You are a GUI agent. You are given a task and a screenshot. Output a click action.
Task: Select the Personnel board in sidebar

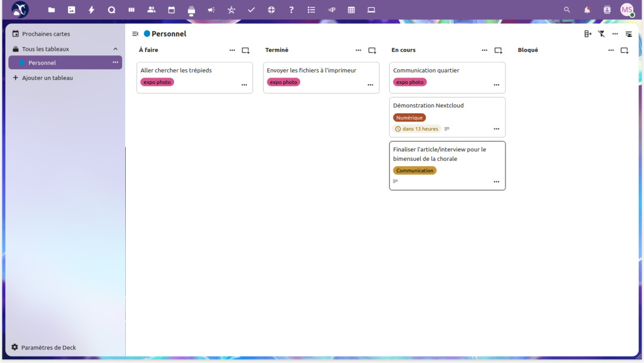click(x=42, y=63)
